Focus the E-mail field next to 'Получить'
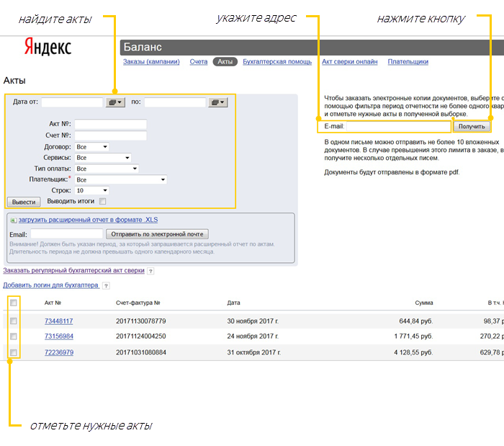Image resolution: width=504 pixels, height=446 pixels. [398, 126]
